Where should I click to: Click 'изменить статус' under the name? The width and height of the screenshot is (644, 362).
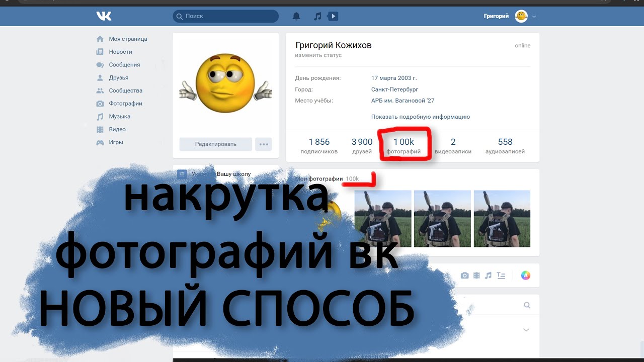318,55
